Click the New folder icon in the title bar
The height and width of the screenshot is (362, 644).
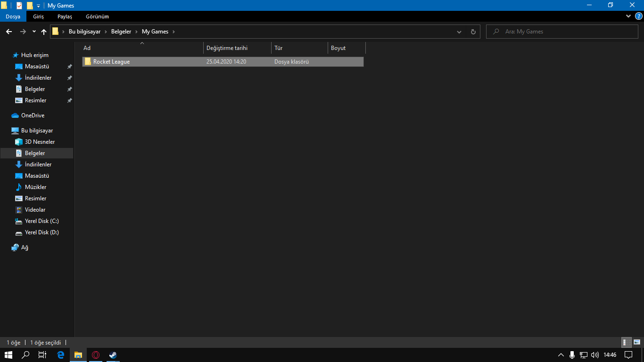[x=30, y=6]
